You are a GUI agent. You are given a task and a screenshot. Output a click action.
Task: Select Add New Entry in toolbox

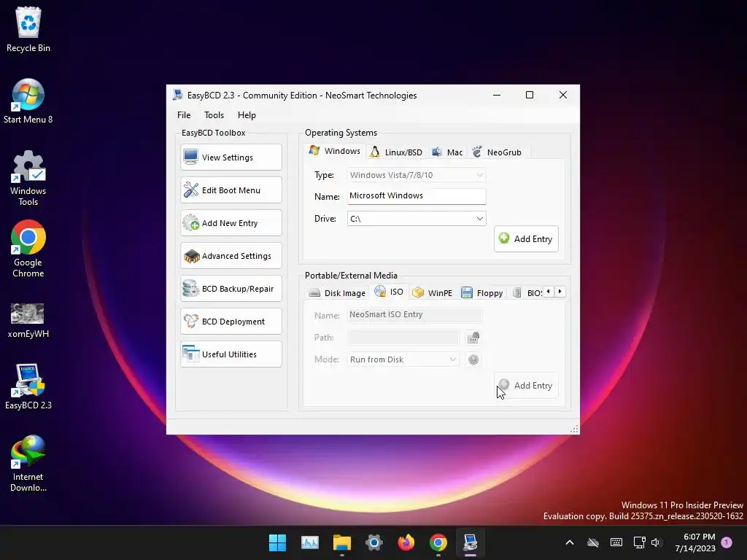(x=231, y=223)
